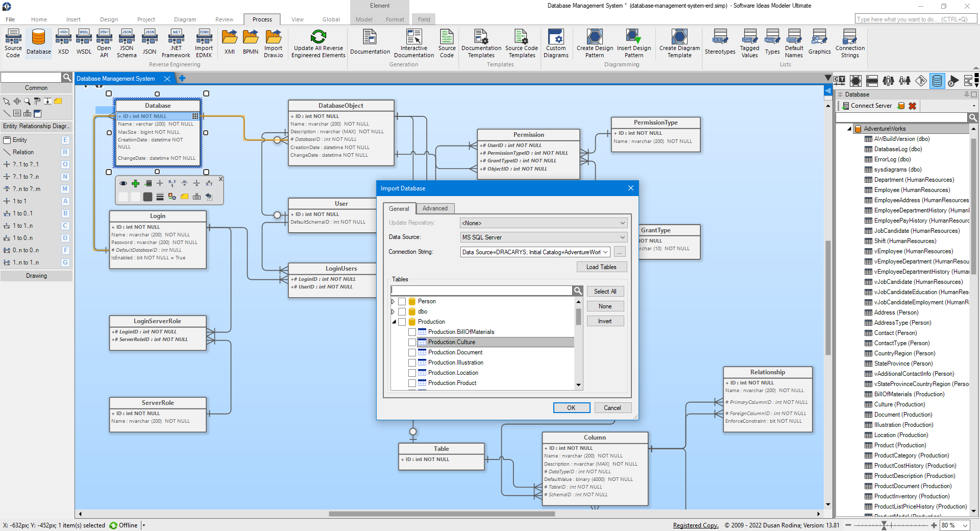The height and width of the screenshot is (531, 980).
Task: Open the Stereotypes list
Action: pos(720,43)
